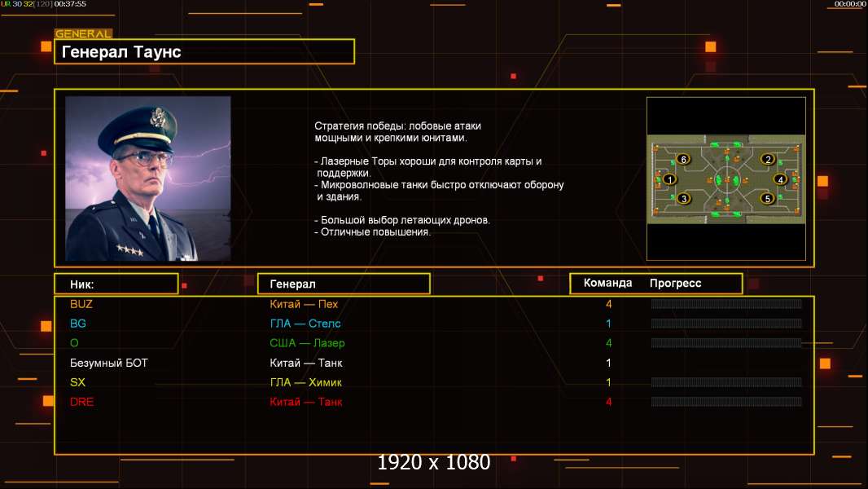
Task: Select player nickname 'BUZ'
Action: pos(81,304)
